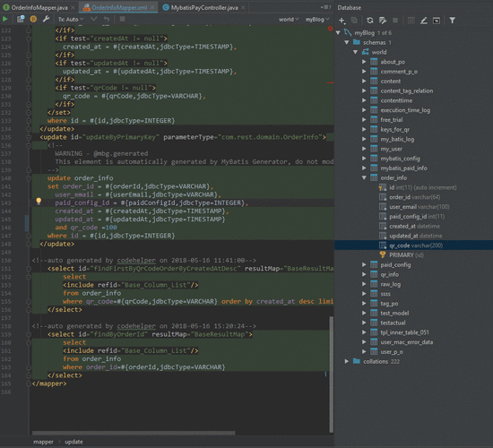Screen dimensions: 493x448
Task: Show the hidden editor tabs list
Action: click(325, 7)
